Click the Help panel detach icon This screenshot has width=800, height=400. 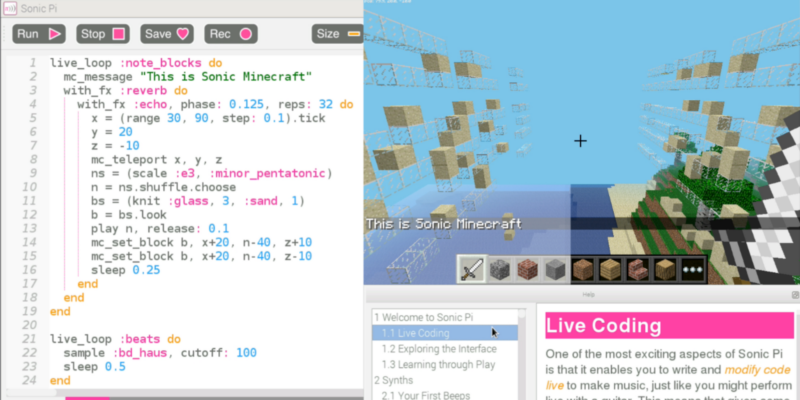(x=795, y=295)
